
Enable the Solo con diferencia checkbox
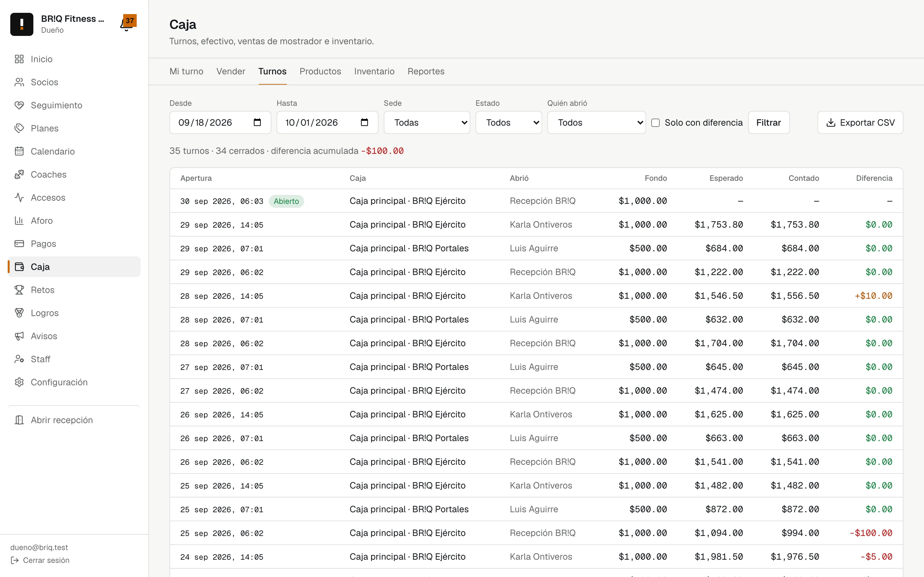pos(655,122)
